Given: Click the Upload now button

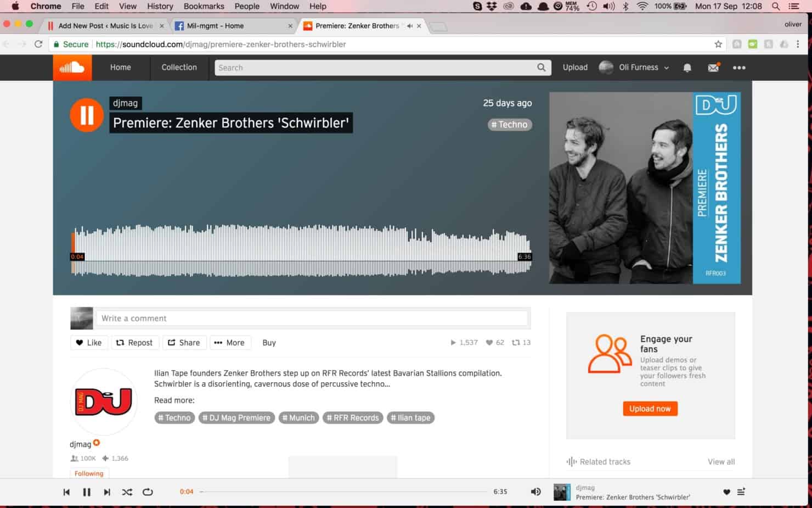Looking at the screenshot, I should pyautogui.click(x=650, y=409).
